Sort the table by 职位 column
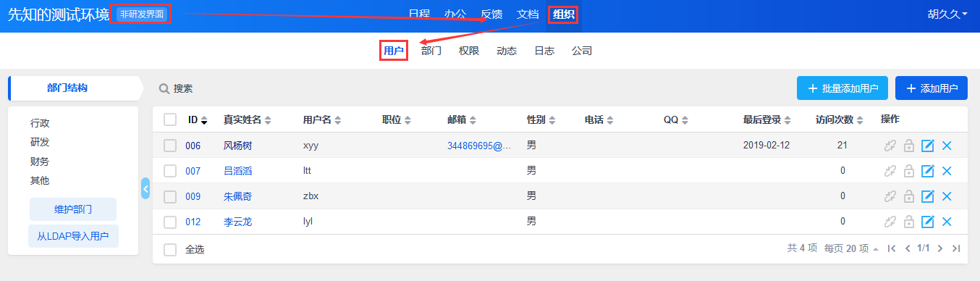 coord(397,119)
